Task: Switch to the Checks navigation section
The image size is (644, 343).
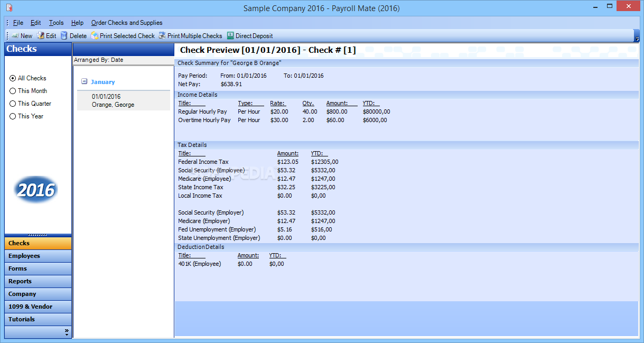Action: pos(38,243)
